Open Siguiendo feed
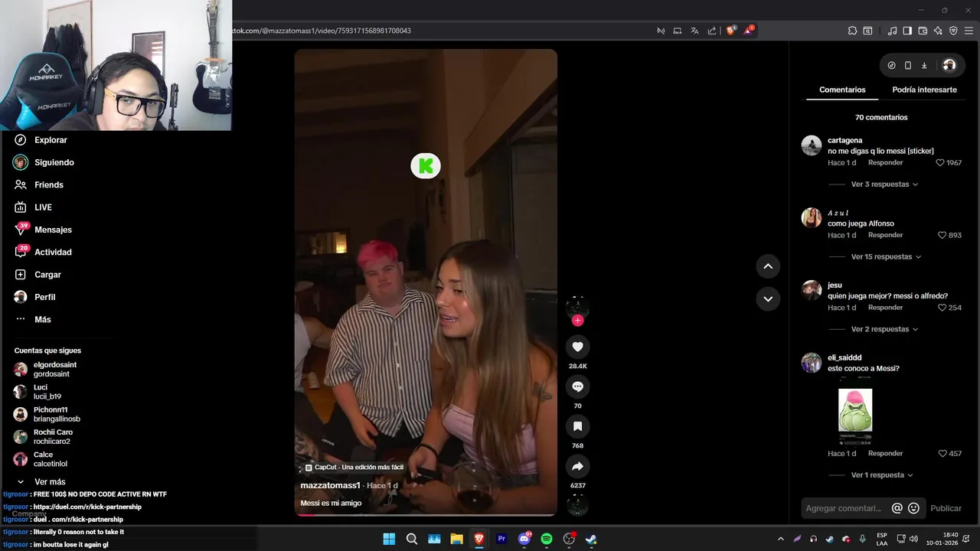Viewport: 980px width, 551px height. pos(44,162)
